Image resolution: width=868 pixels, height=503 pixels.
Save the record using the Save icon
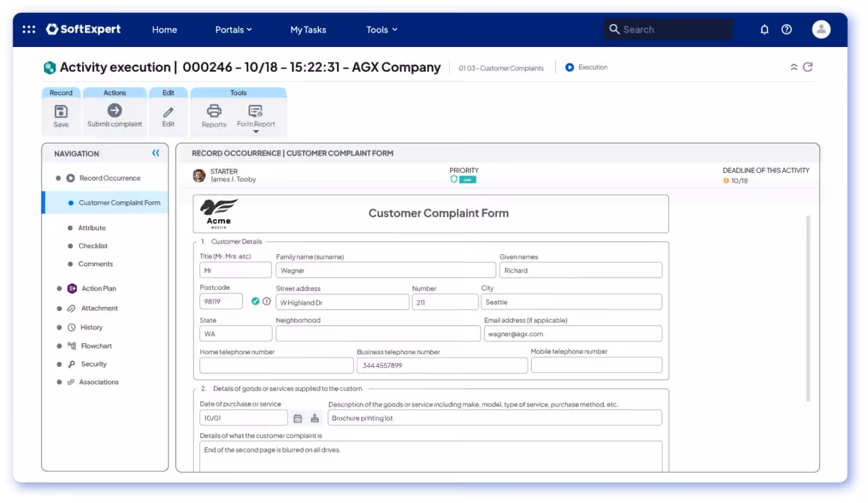(61, 111)
